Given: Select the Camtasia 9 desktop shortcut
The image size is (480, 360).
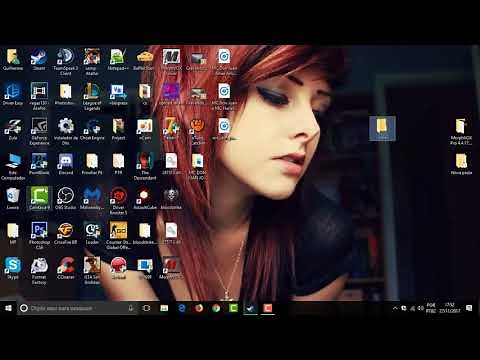Looking at the screenshot, I should click(x=39, y=198).
